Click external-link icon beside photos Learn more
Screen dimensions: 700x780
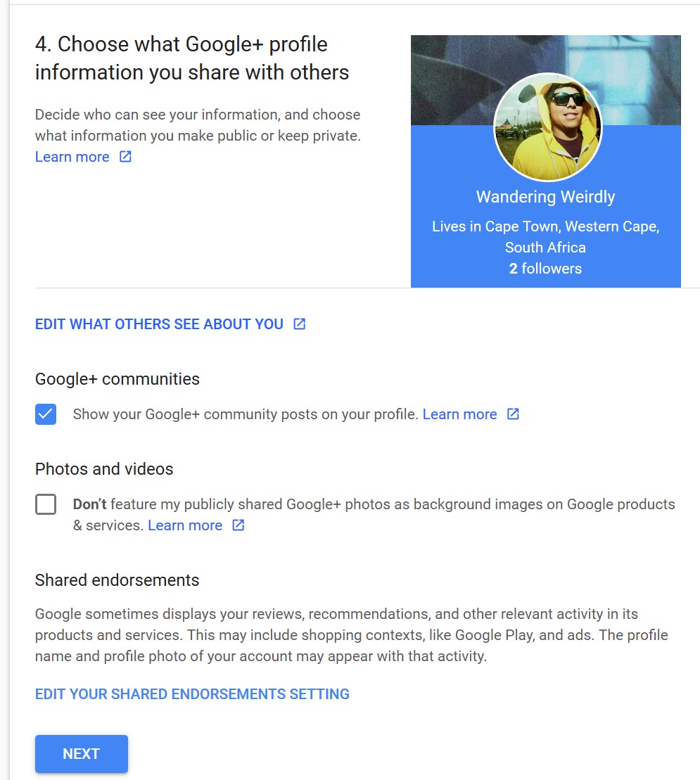tap(238, 525)
